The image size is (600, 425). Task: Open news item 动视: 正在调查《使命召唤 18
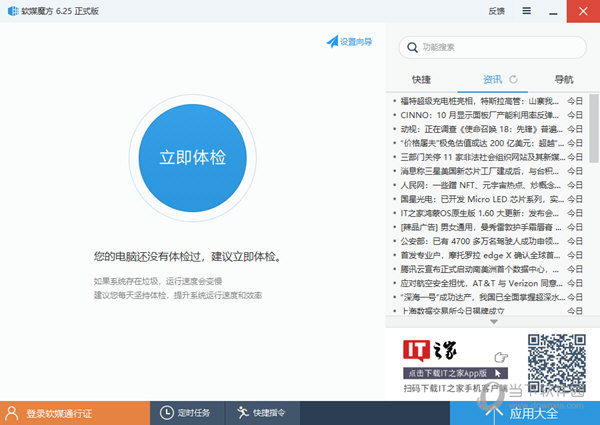[488, 129]
